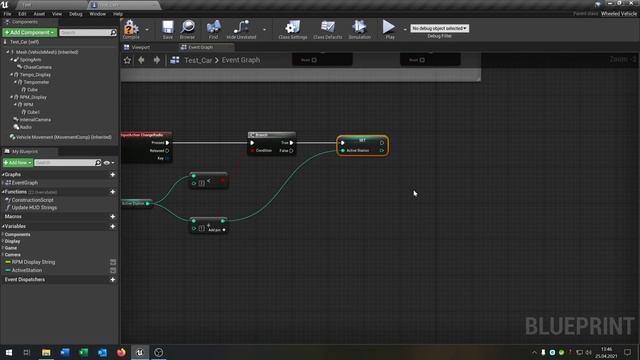The height and width of the screenshot is (360, 640).
Task: Select the Radio component
Action: point(25,127)
